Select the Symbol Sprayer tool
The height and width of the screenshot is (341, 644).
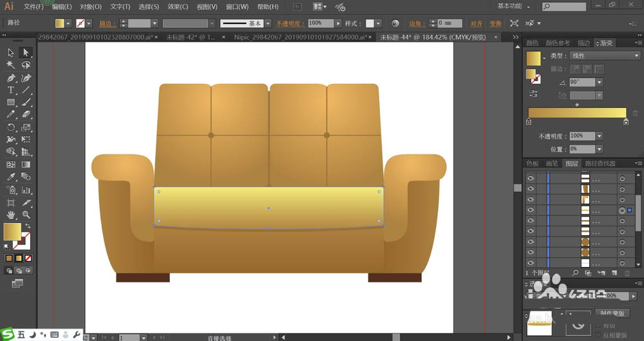pos(11,190)
